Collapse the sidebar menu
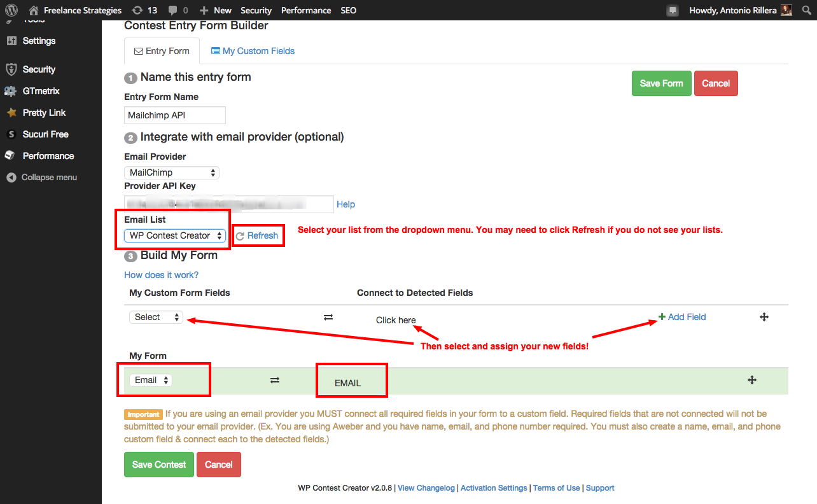The height and width of the screenshot is (504, 817). pyautogui.click(x=42, y=178)
